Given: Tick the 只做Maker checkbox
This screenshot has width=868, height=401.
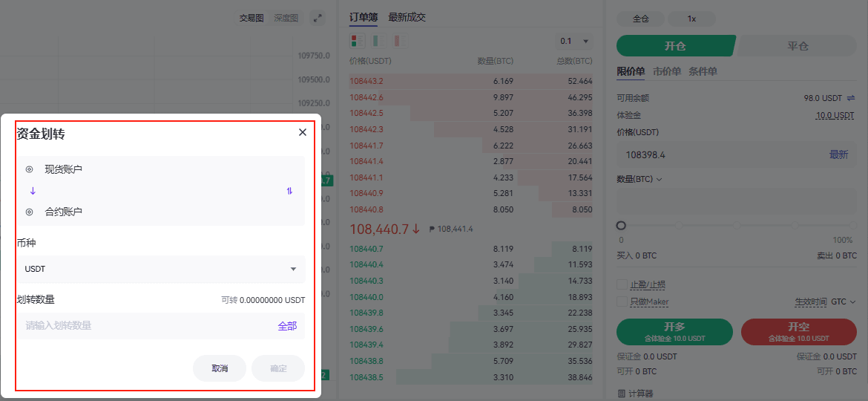Looking at the screenshot, I should [x=622, y=301].
